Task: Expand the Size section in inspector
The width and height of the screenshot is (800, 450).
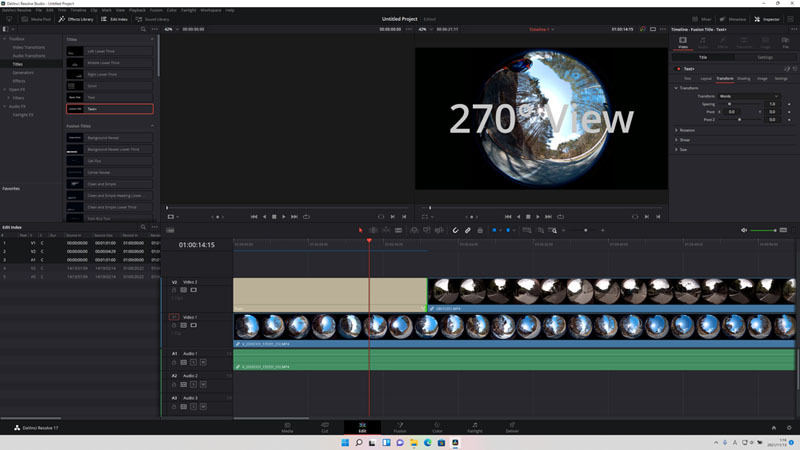Action: click(x=677, y=149)
